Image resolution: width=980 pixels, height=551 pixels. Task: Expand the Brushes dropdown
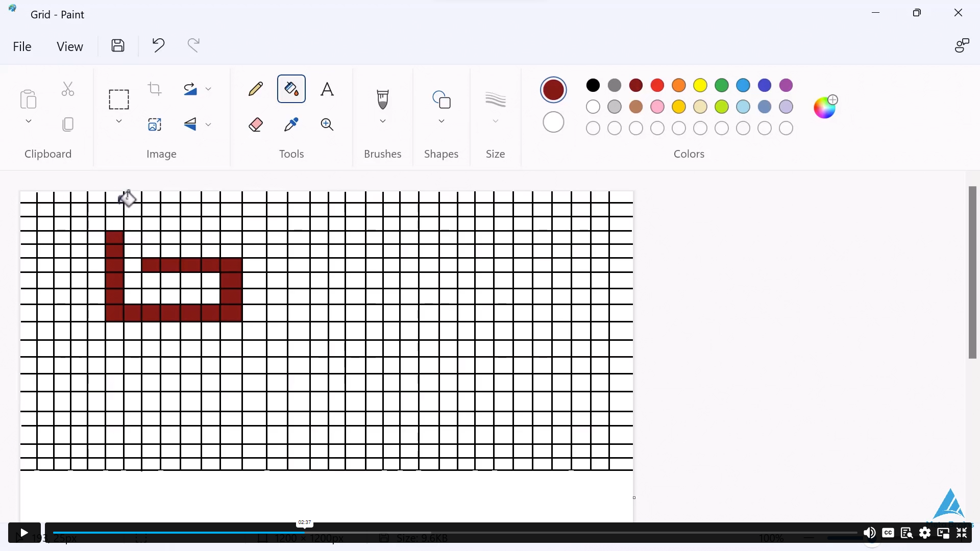[383, 121]
